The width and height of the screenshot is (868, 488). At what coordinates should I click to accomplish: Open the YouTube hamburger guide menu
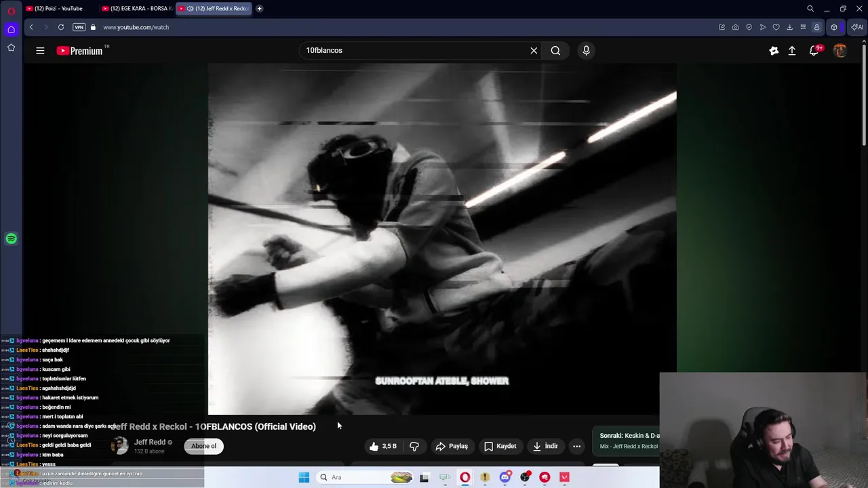coord(40,50)
